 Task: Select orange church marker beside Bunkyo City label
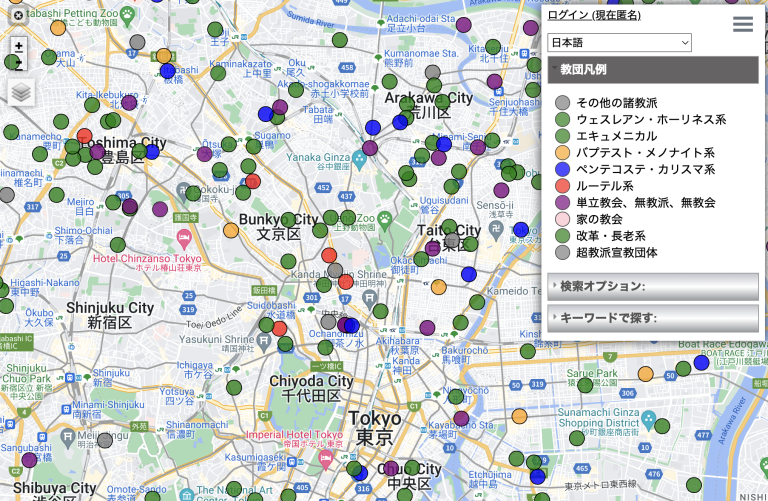click(231, 230)
